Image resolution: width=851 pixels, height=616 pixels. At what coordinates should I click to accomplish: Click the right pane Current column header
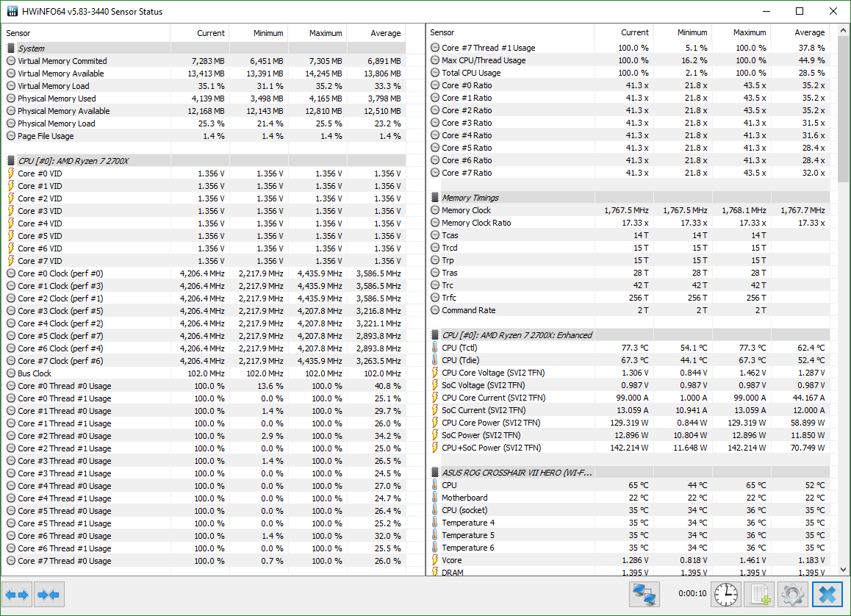(624, 32)
